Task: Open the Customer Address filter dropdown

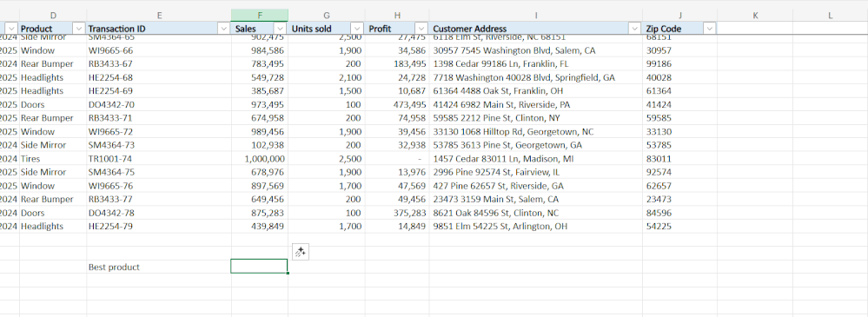Action: (x=634, y=29)
